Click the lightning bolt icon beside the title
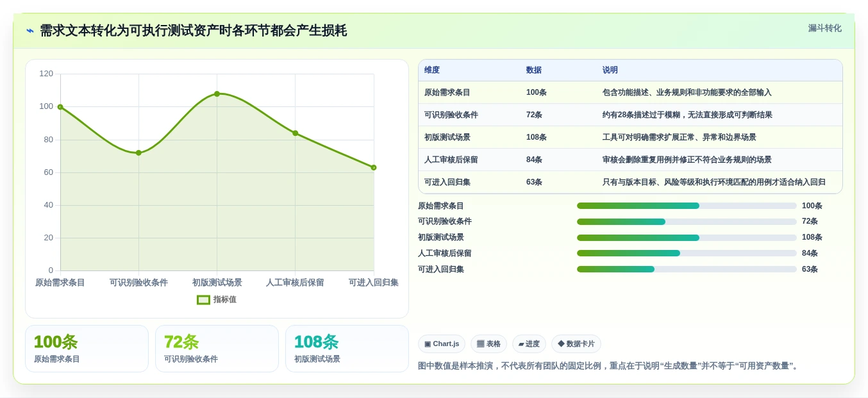Image resolution: width=868 pixels, height=398 pixels. [x=30, y=31]
